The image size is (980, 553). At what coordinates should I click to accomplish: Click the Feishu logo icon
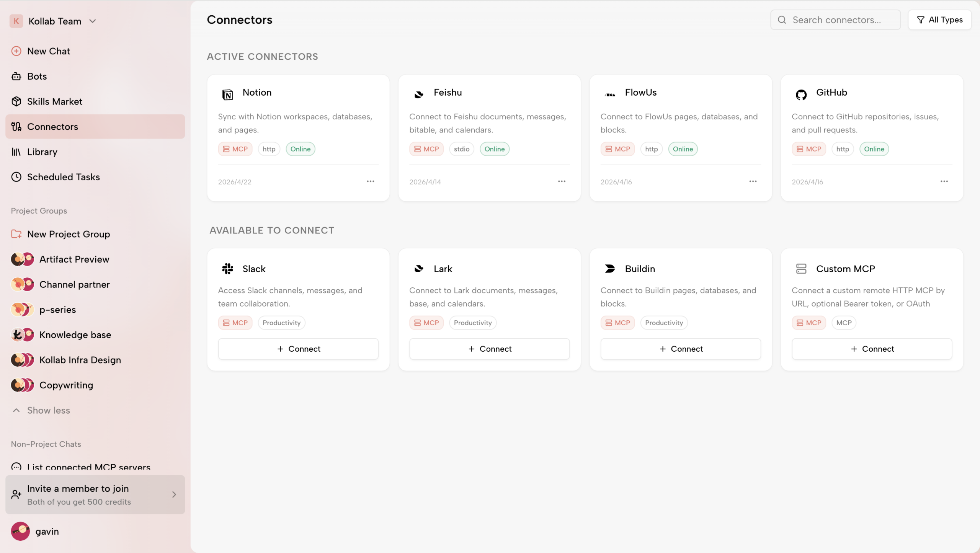(419, 94)
